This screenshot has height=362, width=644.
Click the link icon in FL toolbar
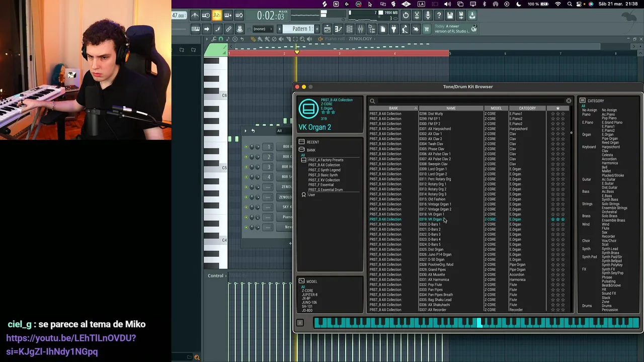coord(228,29)
